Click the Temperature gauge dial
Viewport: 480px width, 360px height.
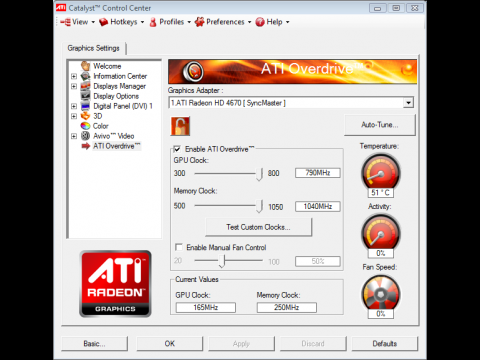pyautogui.click(x=381, y=172)
